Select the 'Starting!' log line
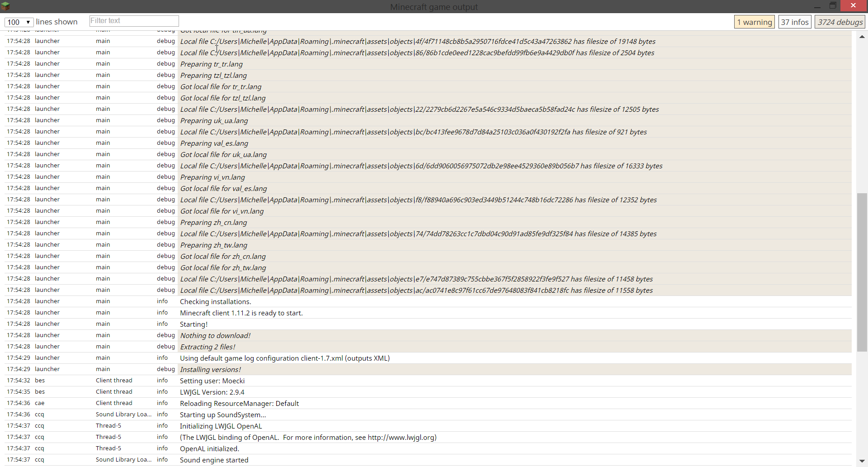This screenshot has height=467, width=868. coord(193,324)
